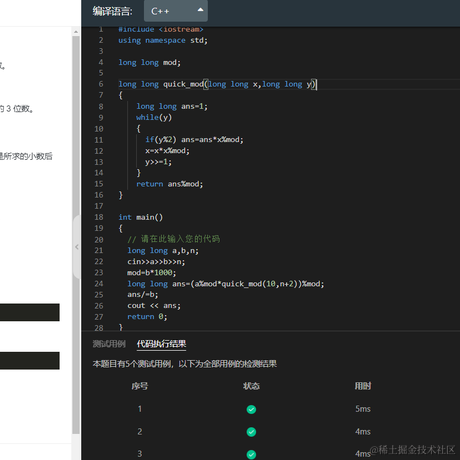Click green check icon for test case 2

251,432
